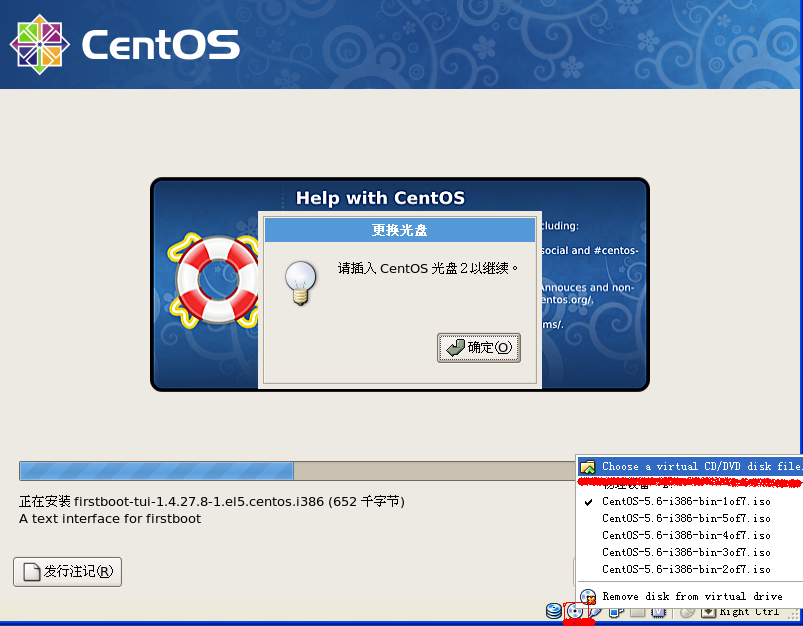
Task: Click the CD/DVD drive status icon
Action: 575,611
